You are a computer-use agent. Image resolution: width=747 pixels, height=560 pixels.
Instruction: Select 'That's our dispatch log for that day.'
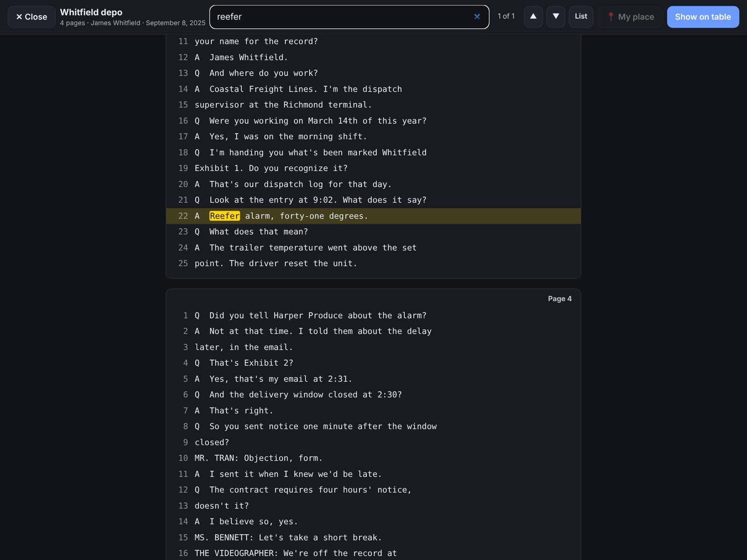pos(373,184)
